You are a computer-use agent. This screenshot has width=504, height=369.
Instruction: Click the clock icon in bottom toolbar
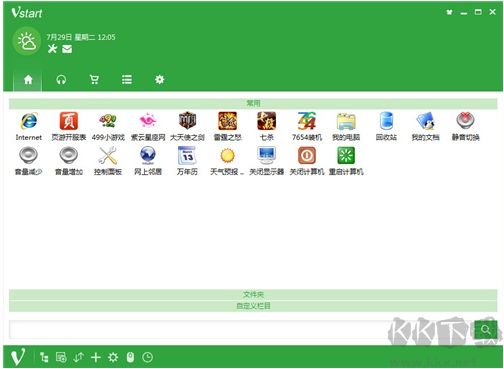click(147, 357)
